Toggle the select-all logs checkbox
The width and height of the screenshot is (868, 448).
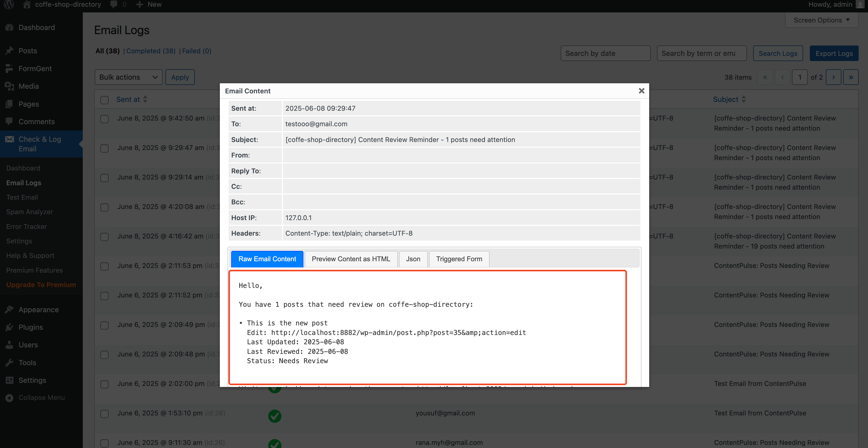(x=104, y=100)
